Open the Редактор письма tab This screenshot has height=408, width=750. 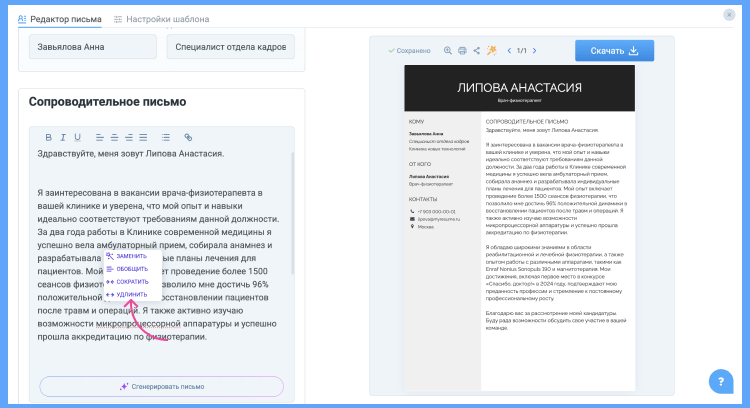(62, 19)
